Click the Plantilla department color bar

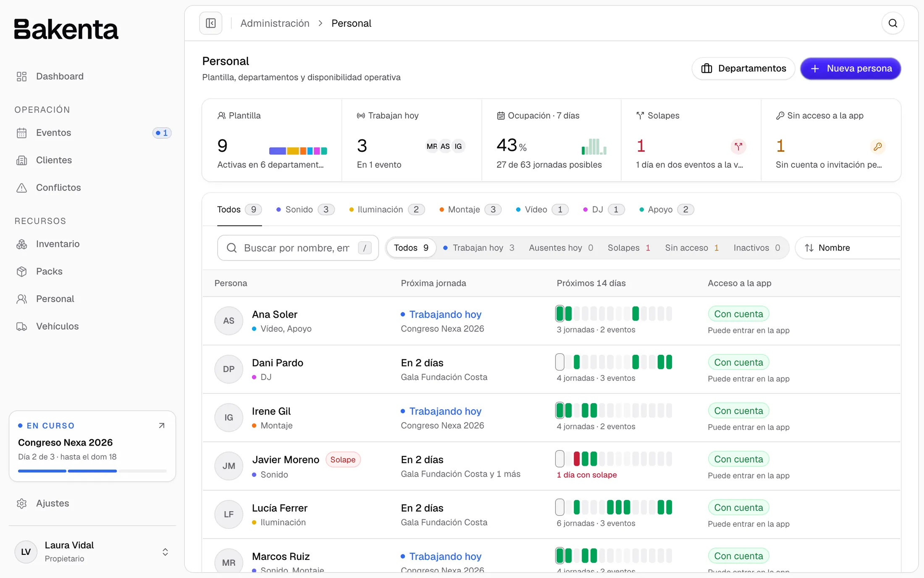(298, 150)
